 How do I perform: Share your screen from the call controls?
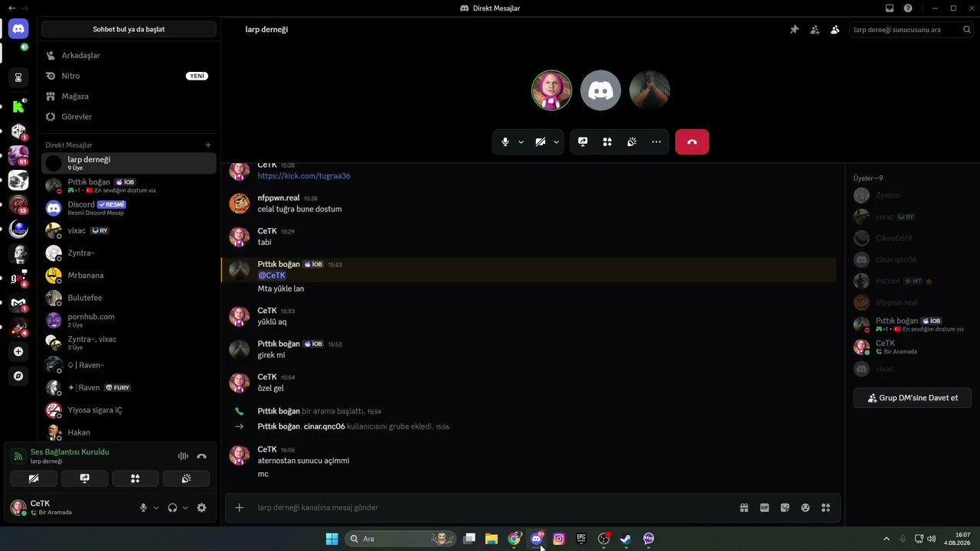583,142
